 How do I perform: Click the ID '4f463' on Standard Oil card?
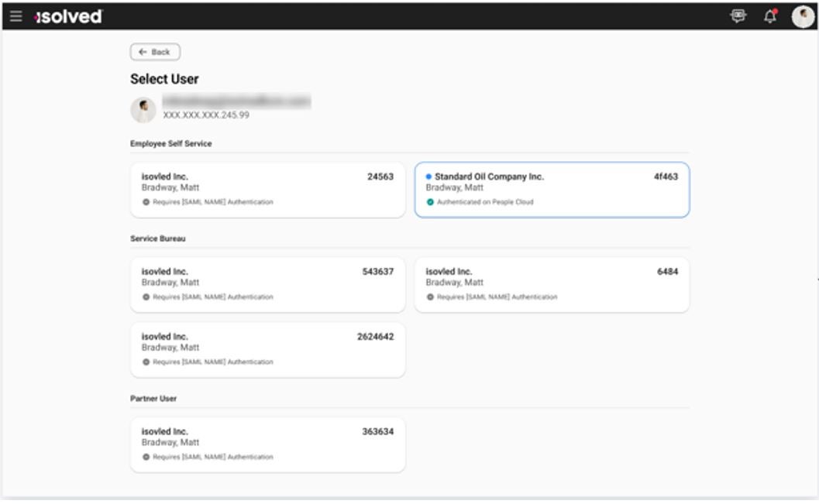click(666, 177)
